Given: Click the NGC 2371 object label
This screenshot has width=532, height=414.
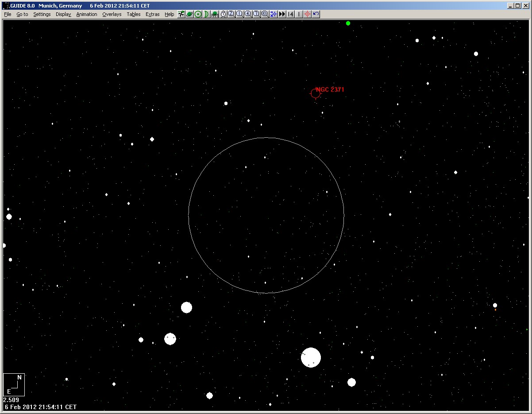Looking at the screenshot, I should click(x=330, y=89).
